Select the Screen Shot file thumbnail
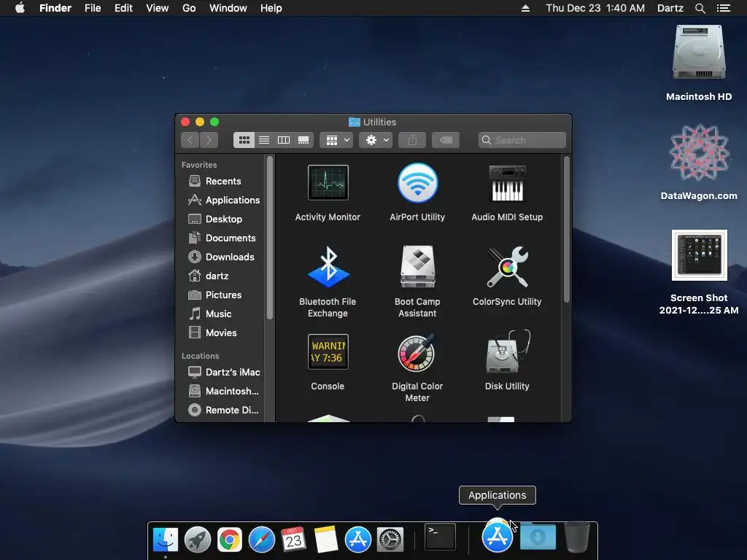Screen dimensions: 747x560 tap(700, 255)
